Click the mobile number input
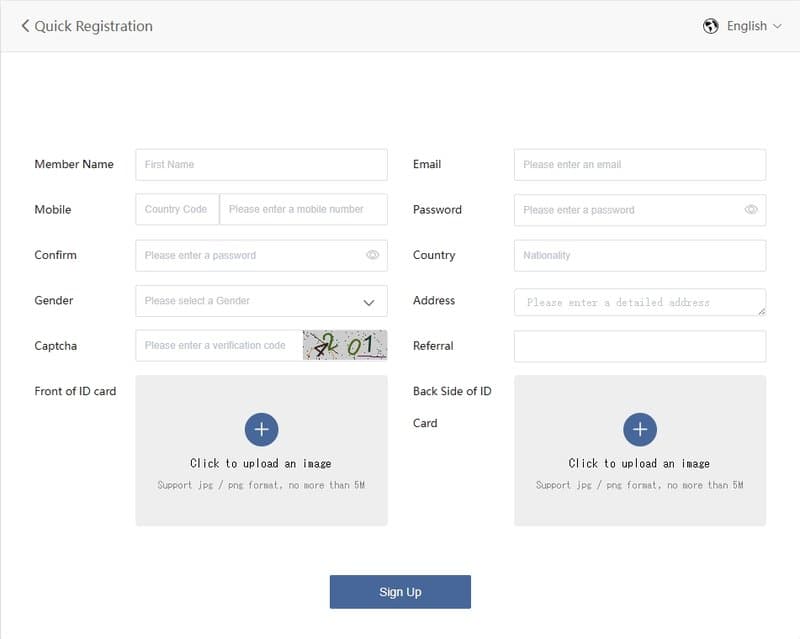Viewport: 800px width, 639px height. (x=303, y=210)
